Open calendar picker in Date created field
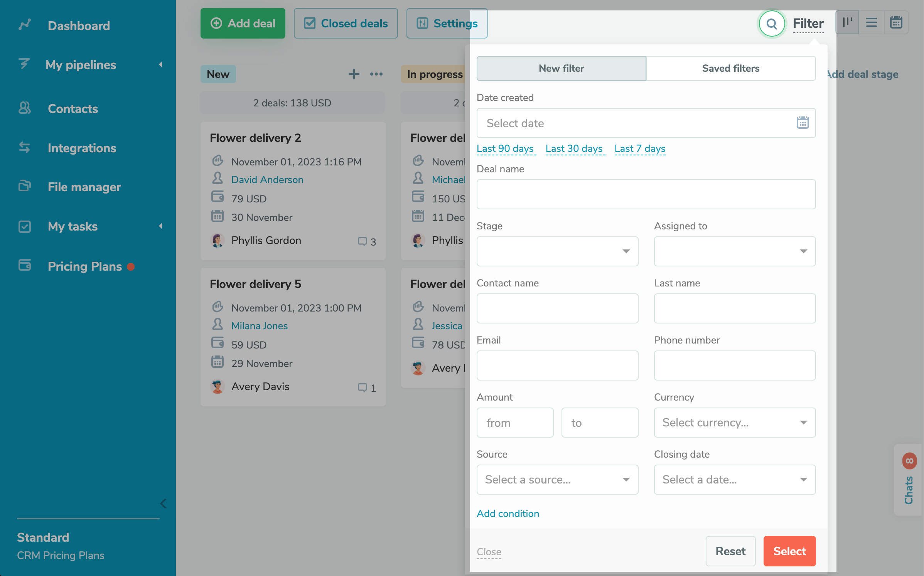Viewport: 924px width, 576px height. (803, 123)
